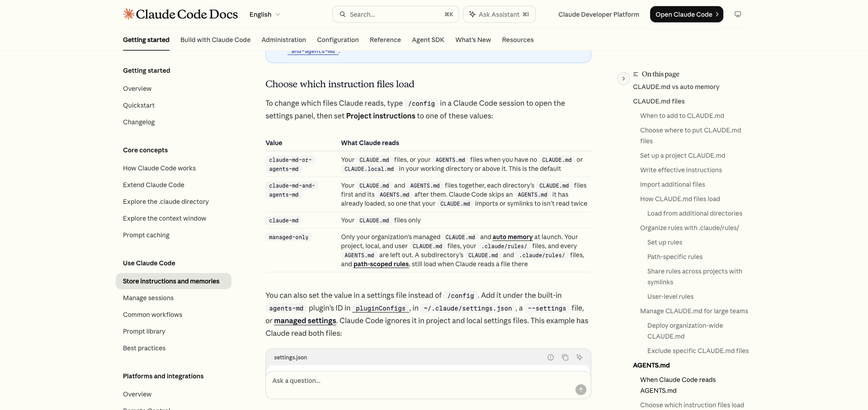Jump to Set up a project CLAUDE.md
The height and width of the screenshot is (410, 868).
(682, 156)
